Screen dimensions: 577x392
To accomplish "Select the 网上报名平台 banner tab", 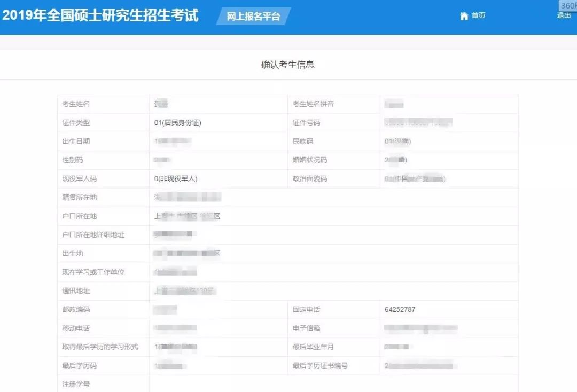I will [253, 17].
